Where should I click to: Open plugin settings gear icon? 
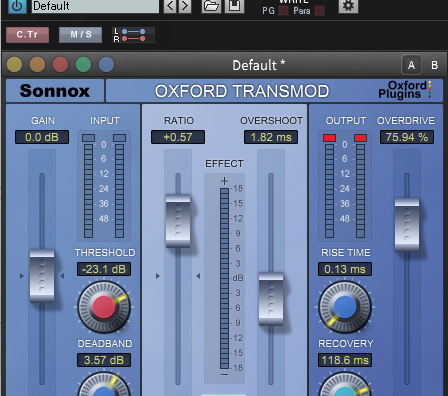(348, 6)
